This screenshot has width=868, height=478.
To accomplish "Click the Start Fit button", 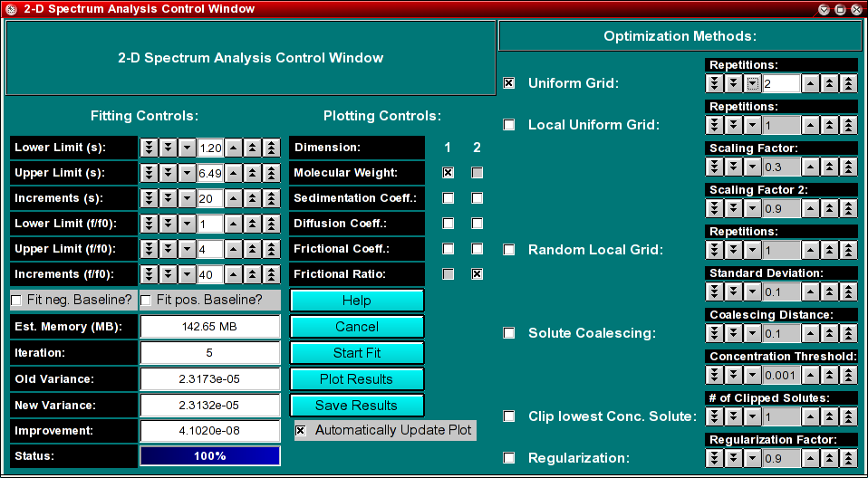I will click(x=357, y=353).
